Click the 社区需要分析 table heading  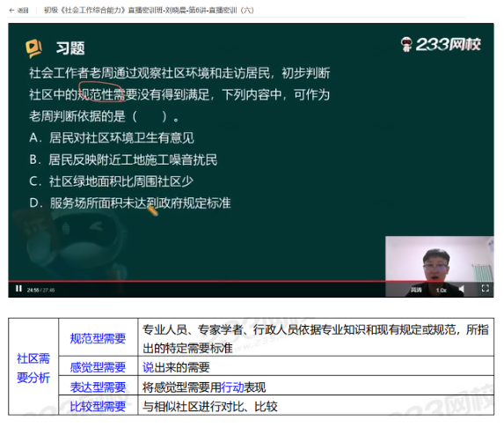[x=33, y=368]
